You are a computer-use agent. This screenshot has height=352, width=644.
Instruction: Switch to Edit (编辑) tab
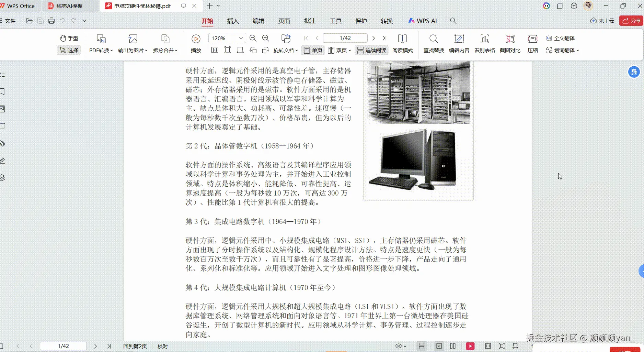(258, 21)
